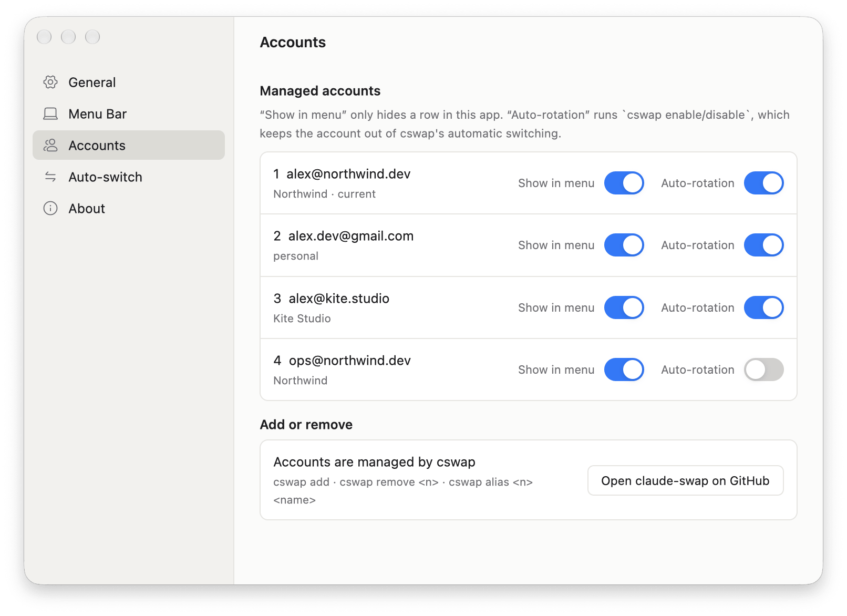Viewport: 847px width, 616px height.
Task: Click the Menu Bar laptop icon
Action: 50,114
